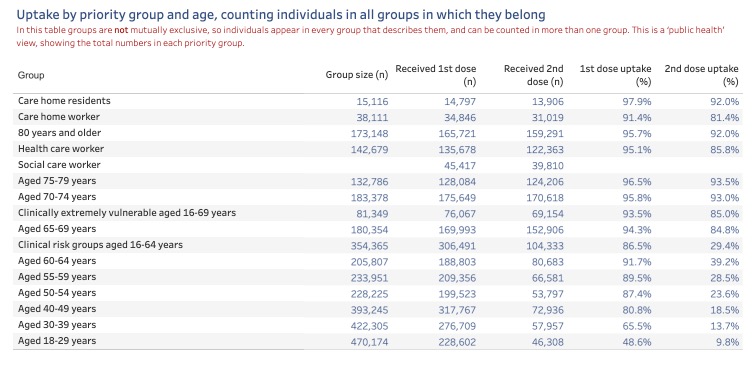The width and height of the screenshot is (753, 374).
Task: Click the 2nd dose uptake (%) header
Action: point(702,75)
